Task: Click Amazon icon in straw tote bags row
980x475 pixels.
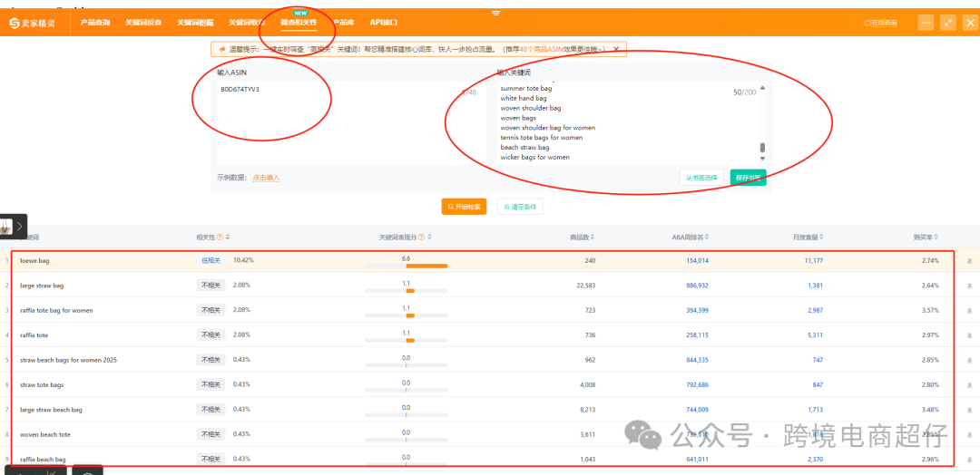Action: click(969, 385)
